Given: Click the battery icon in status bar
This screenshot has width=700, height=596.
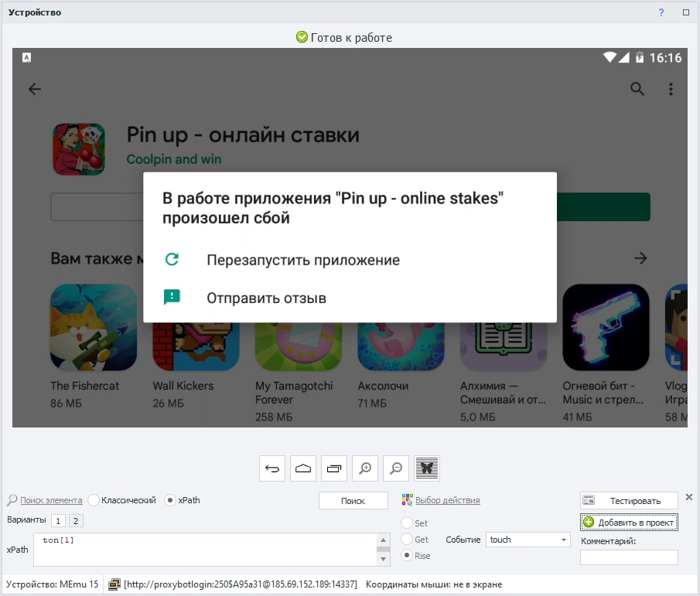Looking at the screenshot, I should tap(640, 57).
